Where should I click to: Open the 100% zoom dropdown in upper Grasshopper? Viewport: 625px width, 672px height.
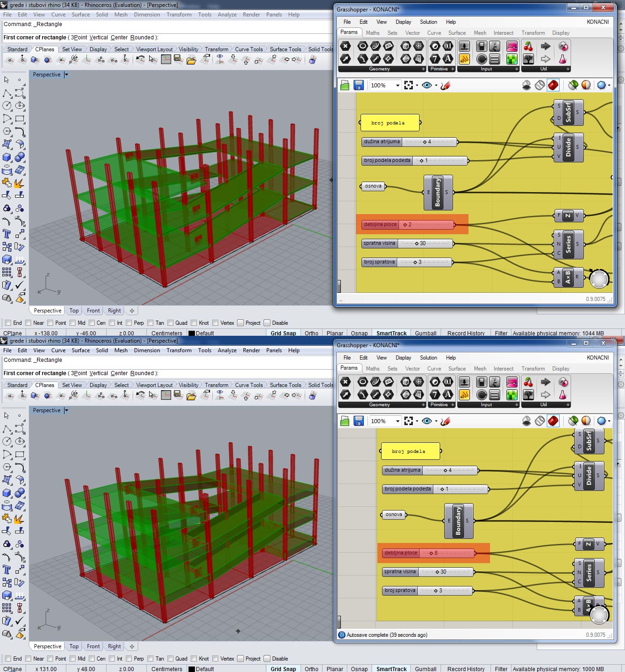point(398,85)
